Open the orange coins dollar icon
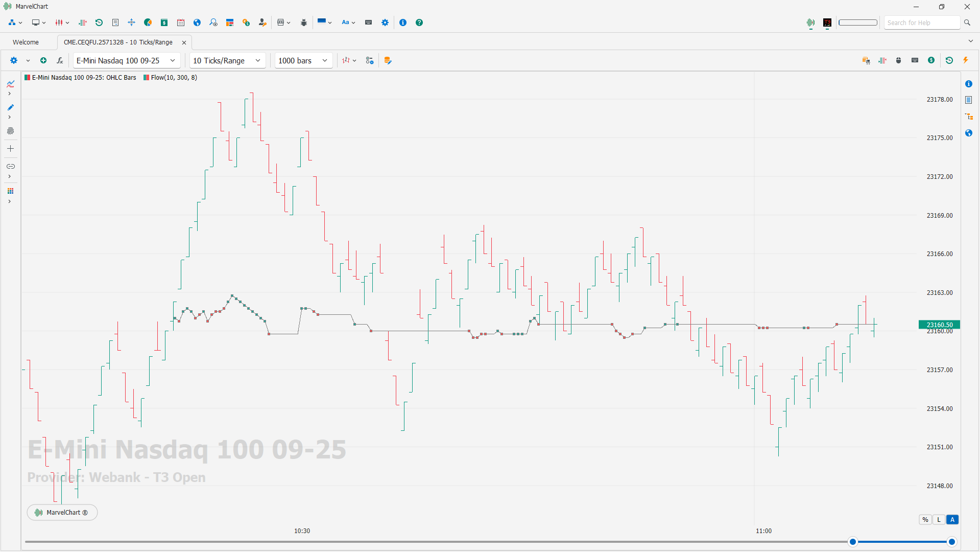Viewport: 980px width, 552px height. (x=246, y=22)
